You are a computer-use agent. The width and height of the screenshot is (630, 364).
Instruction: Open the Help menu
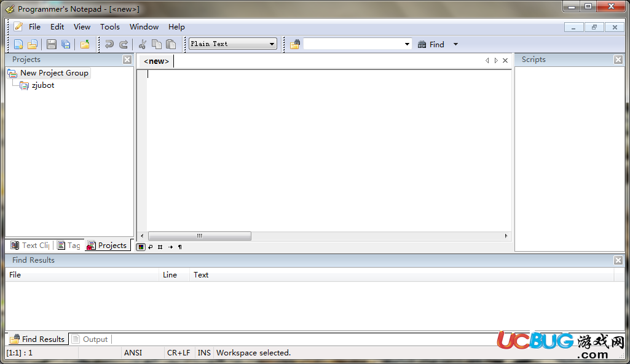pyautogui.click(x=176, y=27)
